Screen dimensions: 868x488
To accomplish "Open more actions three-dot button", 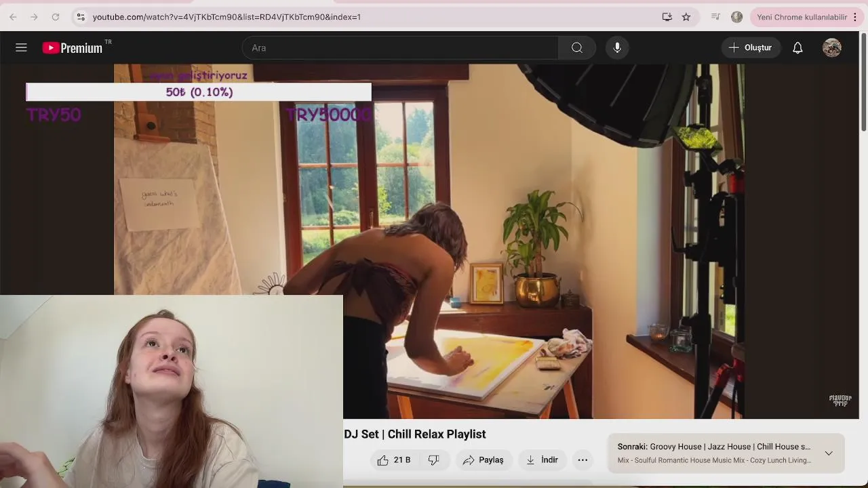I will coord(583,460).
